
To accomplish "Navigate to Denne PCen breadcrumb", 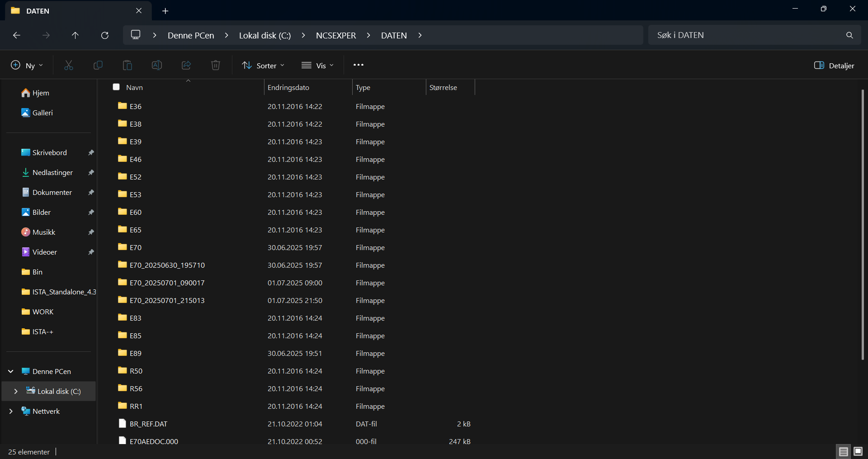I will [x=191, y=35].
